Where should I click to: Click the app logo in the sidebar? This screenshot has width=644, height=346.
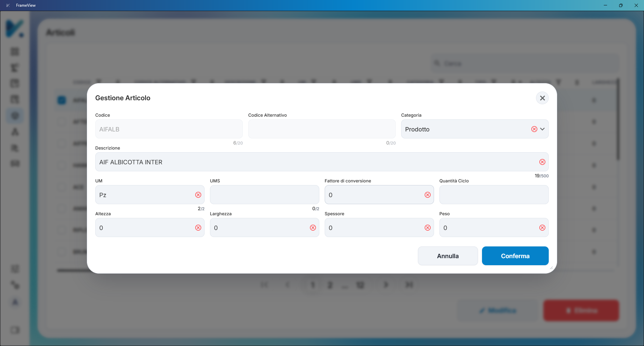tap(15, 28)
